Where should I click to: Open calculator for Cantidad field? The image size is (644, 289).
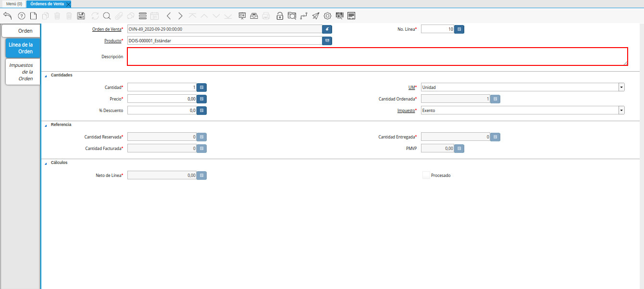[x=202, y=87]
